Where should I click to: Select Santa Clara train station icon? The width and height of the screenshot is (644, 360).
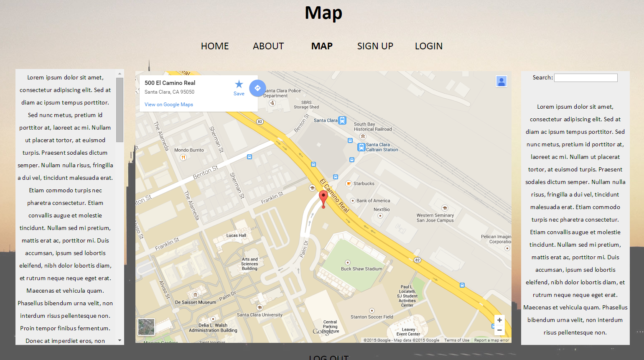[x=342, y=120]
